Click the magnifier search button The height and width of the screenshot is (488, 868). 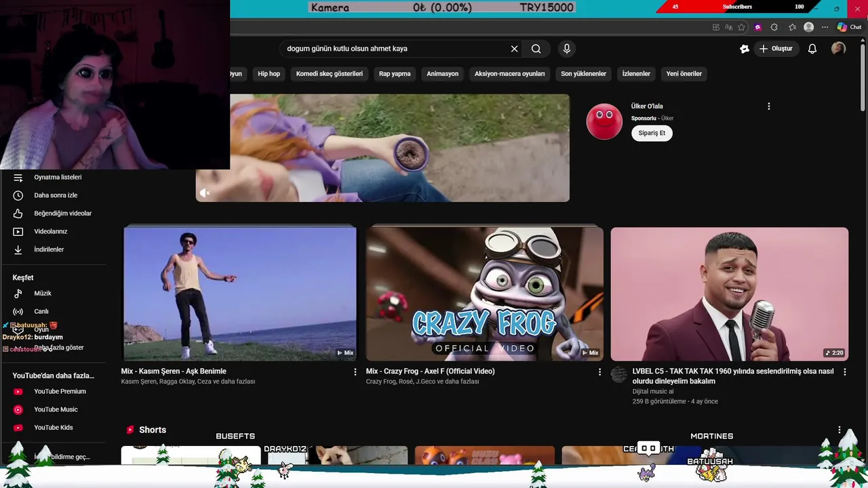coord(536,49)
